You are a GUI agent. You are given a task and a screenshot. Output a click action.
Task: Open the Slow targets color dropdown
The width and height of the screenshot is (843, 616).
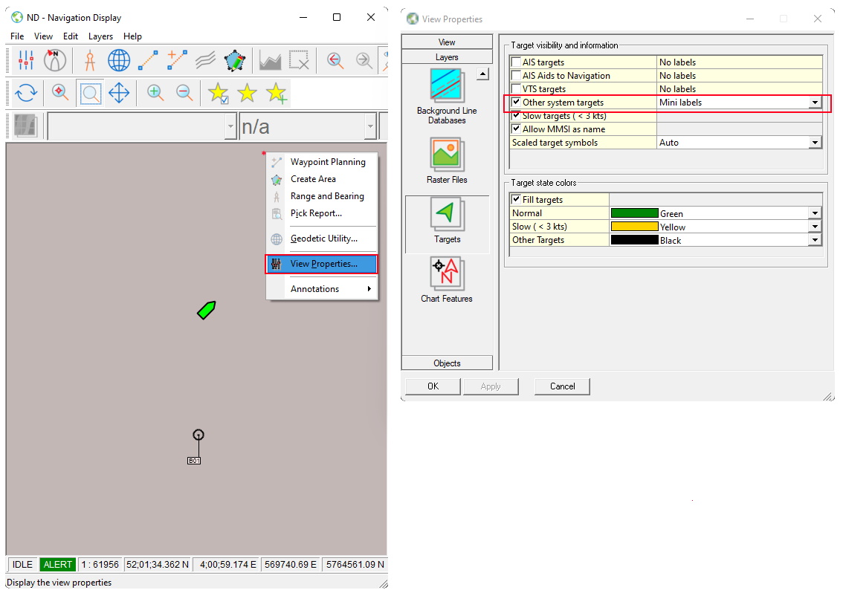coord(815,227)
